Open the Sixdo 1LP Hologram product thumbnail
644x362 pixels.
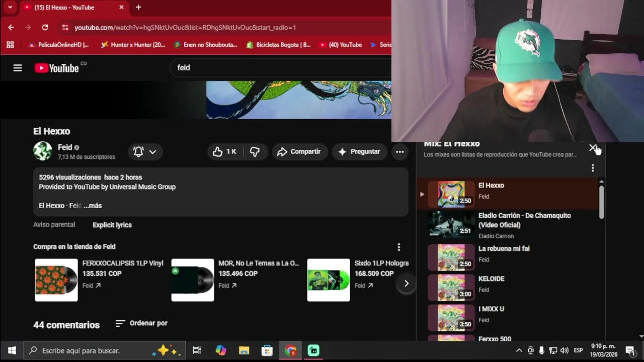click(329, 280)
